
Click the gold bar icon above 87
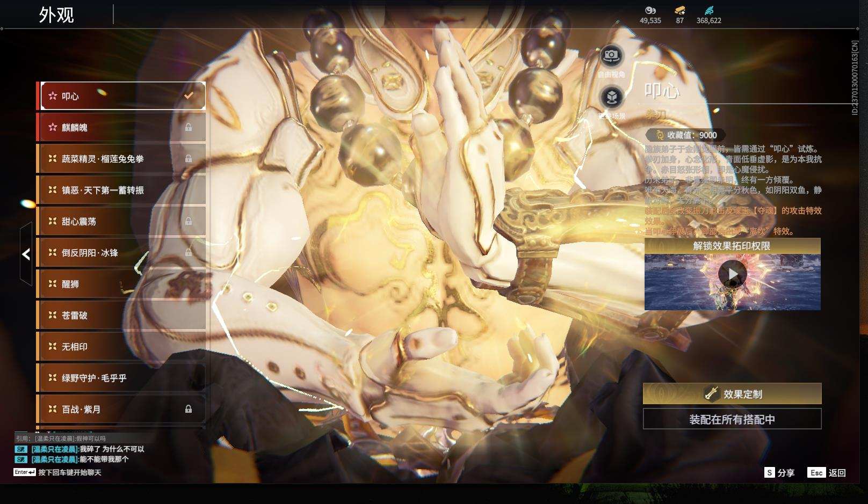tap(679, 10)
